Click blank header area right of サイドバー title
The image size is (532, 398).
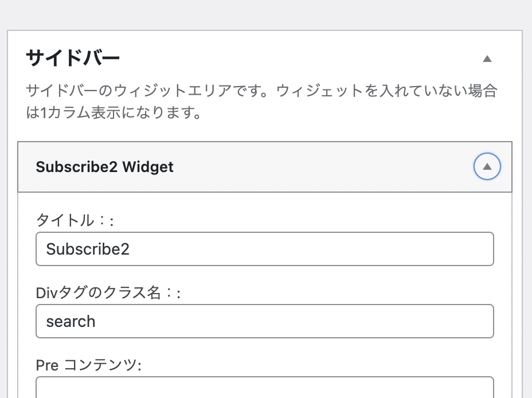pos(298,58)
